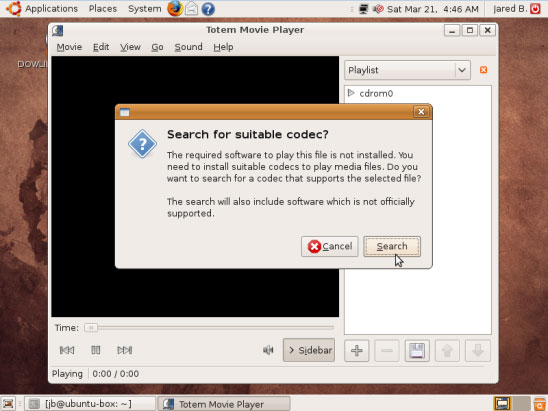Move playlist item down

click(478, 351)
